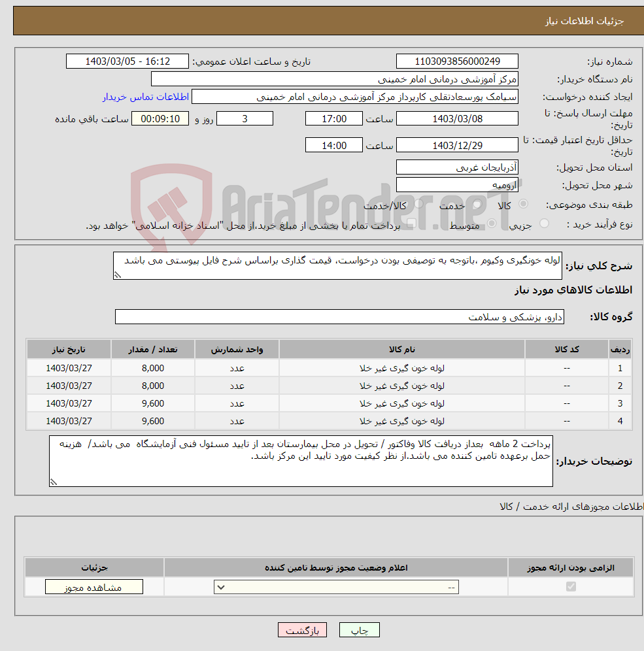Click the ردیف column header
This screenshot has height=651, width=644.
pos(620,350)
